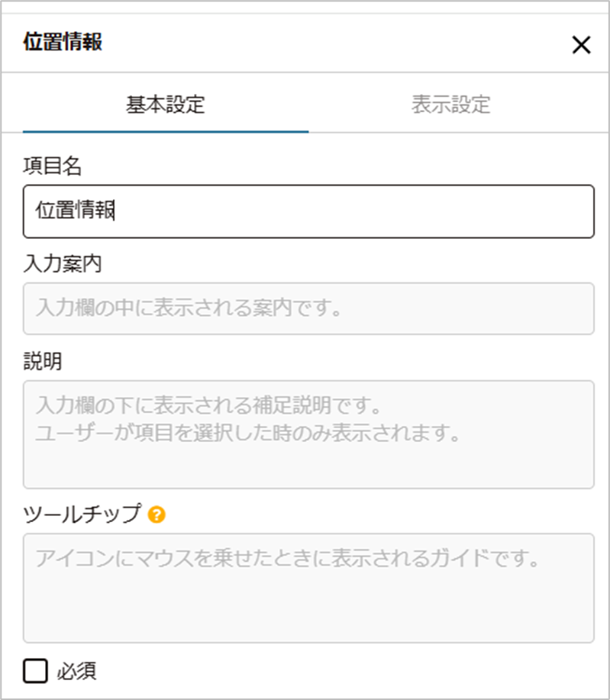This screenshot has width=610, height=700.
Task: Click the 位置情報 panel title
Action: pos(63,41)
